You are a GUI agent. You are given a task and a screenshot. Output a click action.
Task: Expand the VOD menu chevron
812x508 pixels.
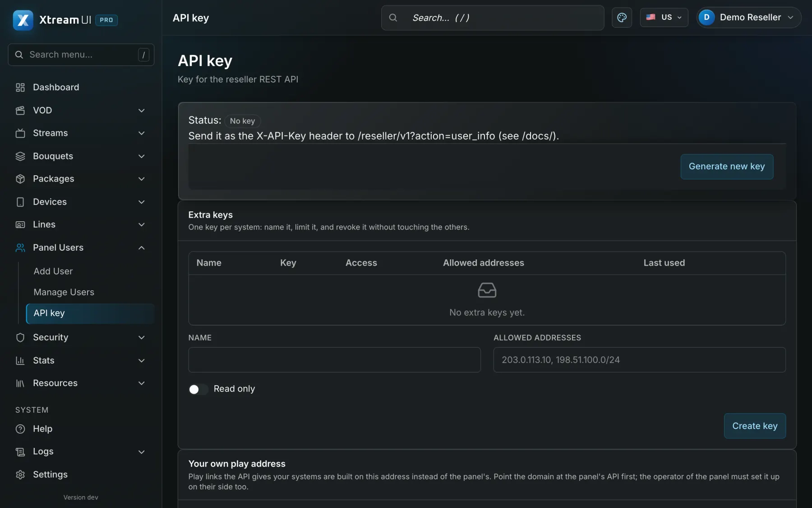coord(142,110)
